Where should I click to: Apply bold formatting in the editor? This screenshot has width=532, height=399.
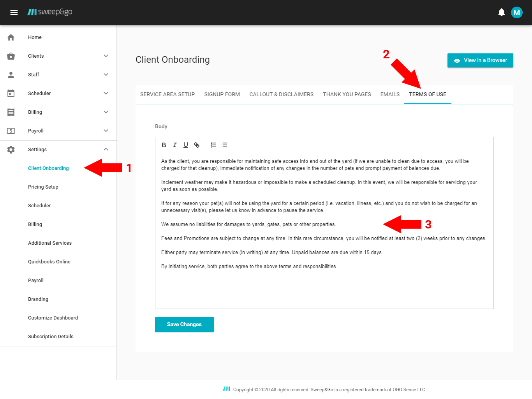[164, 145]
